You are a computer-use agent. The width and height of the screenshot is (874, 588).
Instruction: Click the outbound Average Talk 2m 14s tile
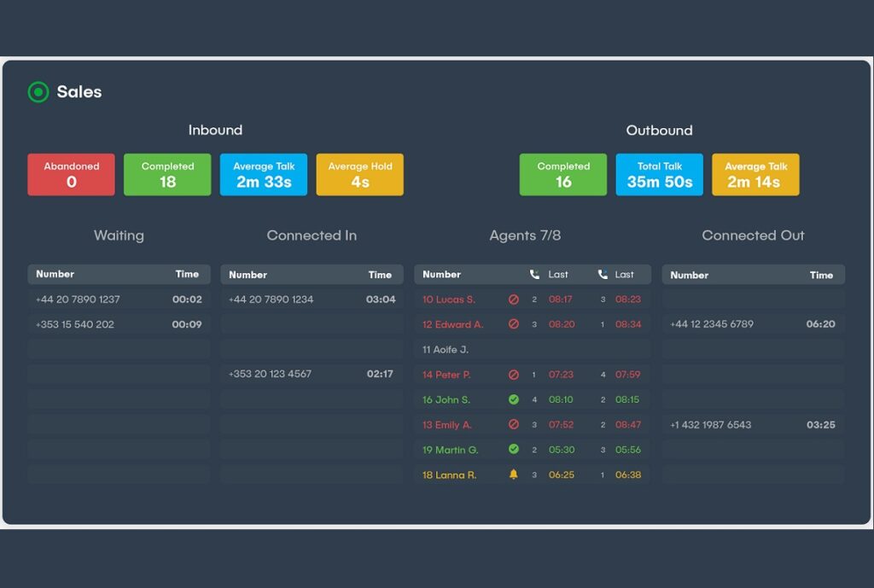coord(755,174)
